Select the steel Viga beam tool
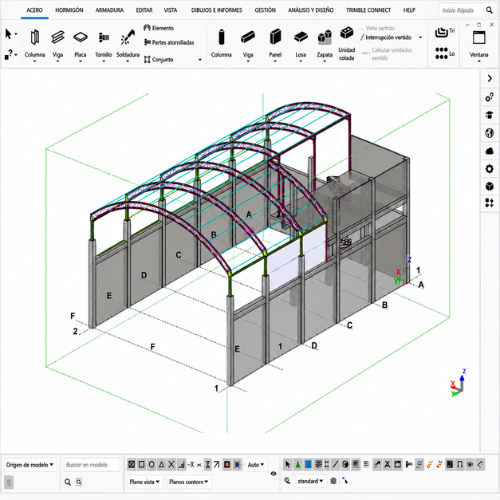The width and height of the screenshot is (500, 500). tap(58, 44)
